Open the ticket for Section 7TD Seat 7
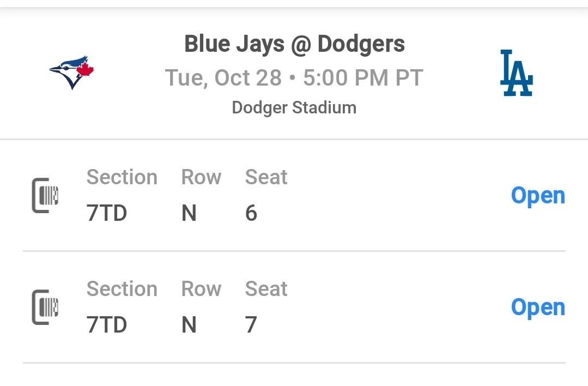The height and width of the screenshot is (386, 588). (x=538, y=307)
